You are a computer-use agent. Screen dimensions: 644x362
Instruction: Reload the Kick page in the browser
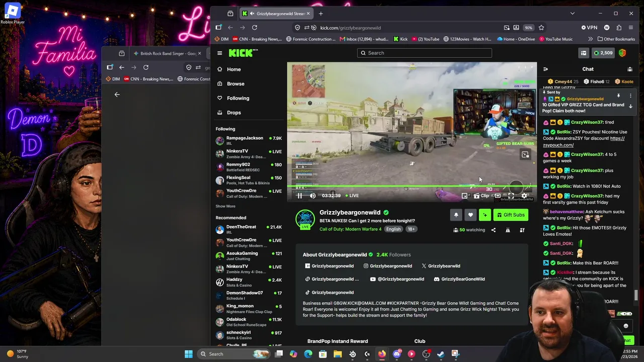click(255, 28)
